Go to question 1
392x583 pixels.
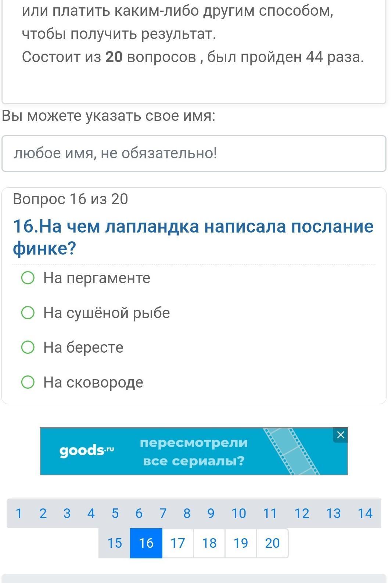[x=19, y=513]
